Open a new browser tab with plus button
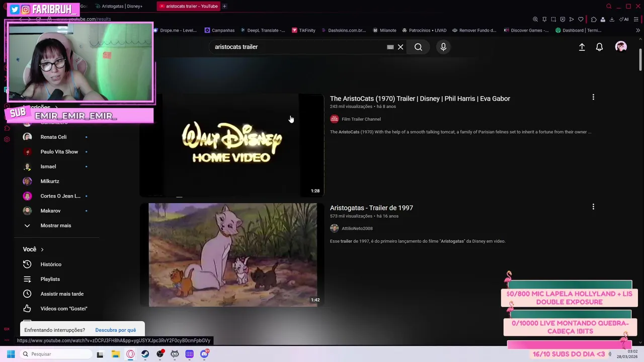This screenshot has height=362, width=644. coord(224,6)
